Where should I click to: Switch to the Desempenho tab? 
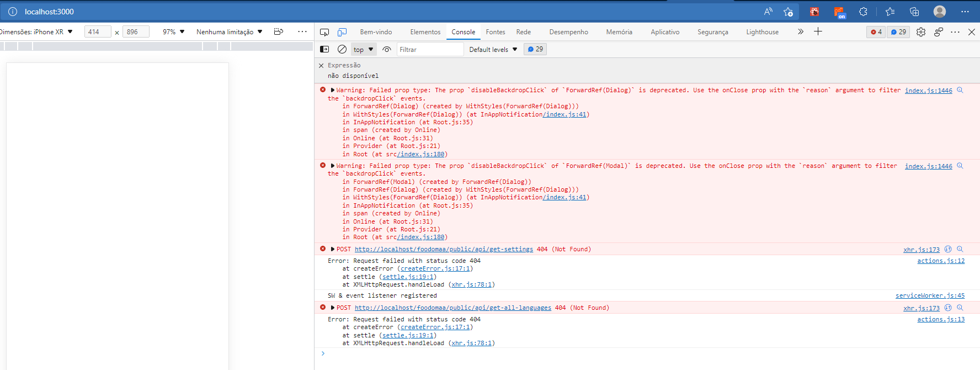[569, 32]
